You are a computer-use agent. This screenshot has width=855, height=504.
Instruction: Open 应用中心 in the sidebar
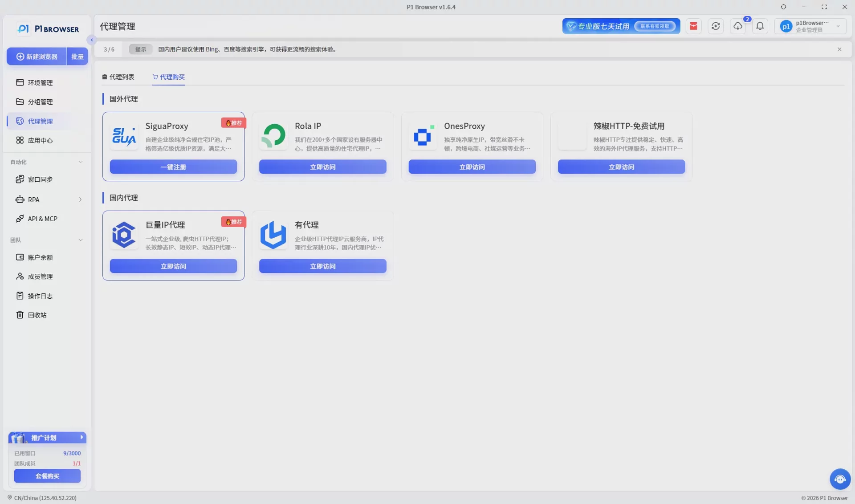click(x=47, y=140)
